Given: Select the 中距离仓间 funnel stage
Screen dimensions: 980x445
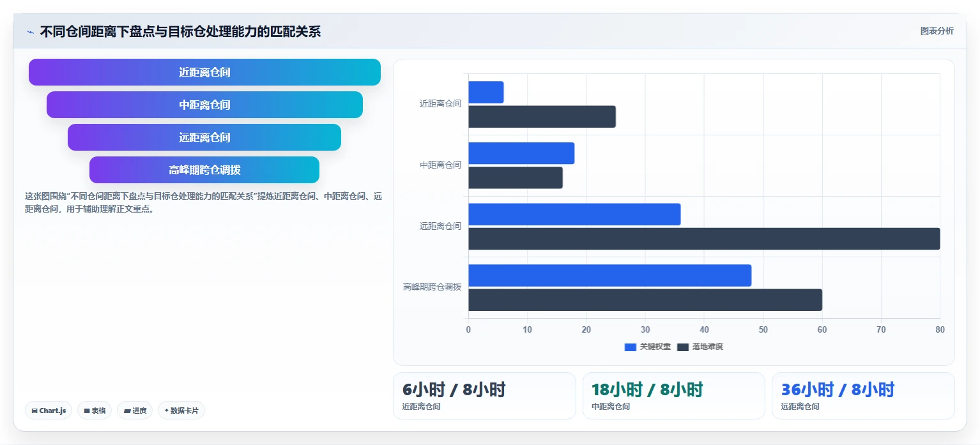Looking at the screenshot, I should 204,105.
